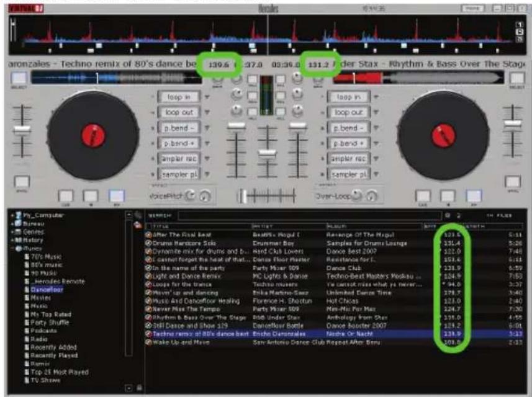Set waveform zoom level 3 at top right
Image resolution: width=532 pixels, height=397 pixels.
[x=520, y=39]
